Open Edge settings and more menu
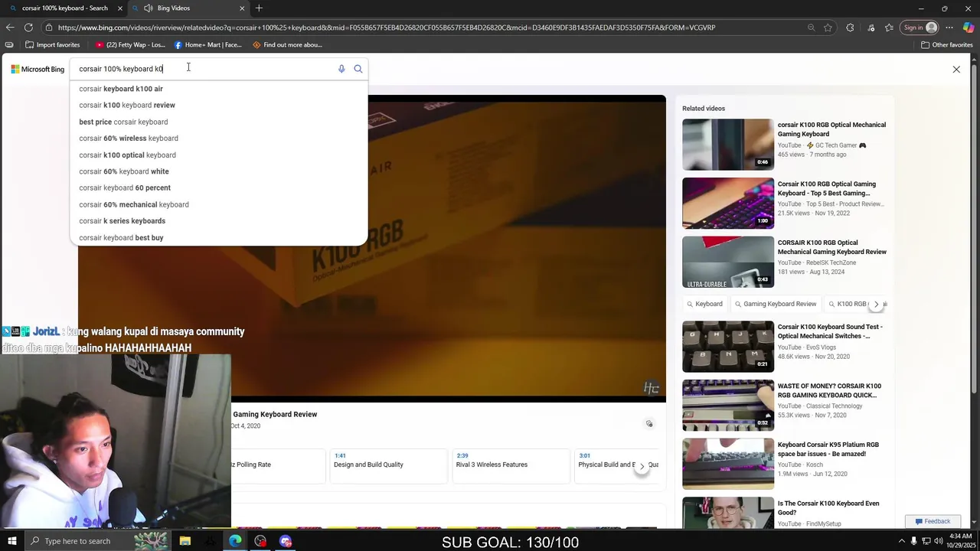 pos(949,28)
